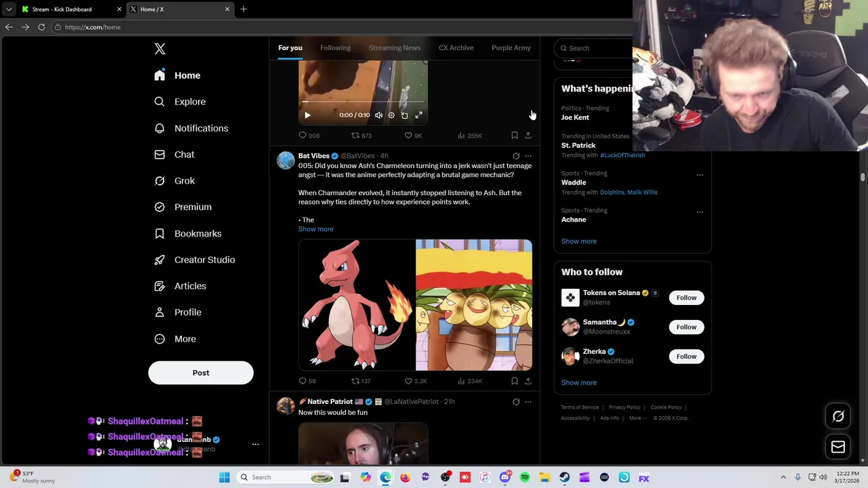Open more options for Achane trend

click(700, 211)
